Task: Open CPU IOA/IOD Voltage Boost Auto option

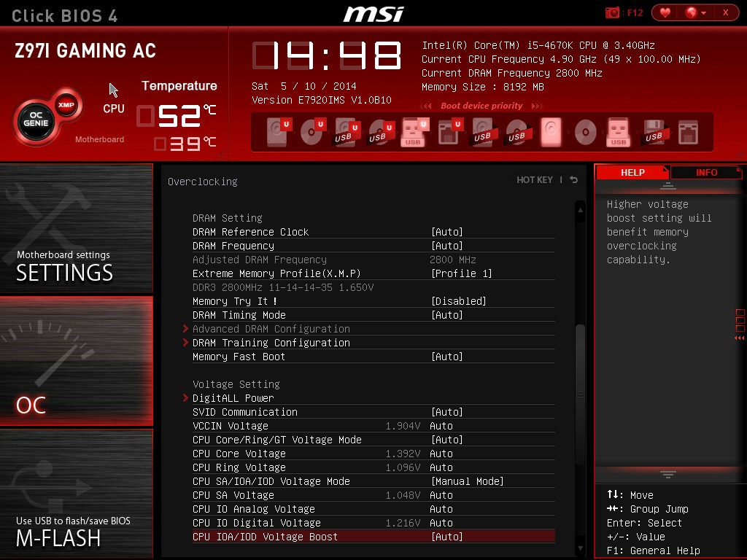Action: click(447, 537)
